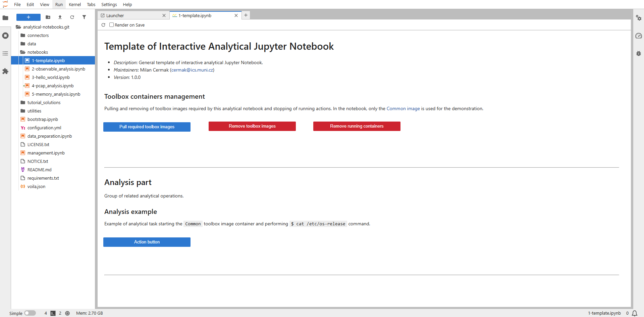Open the file browser panel icon
The image size is (644, 317).
tap(5, 18)
